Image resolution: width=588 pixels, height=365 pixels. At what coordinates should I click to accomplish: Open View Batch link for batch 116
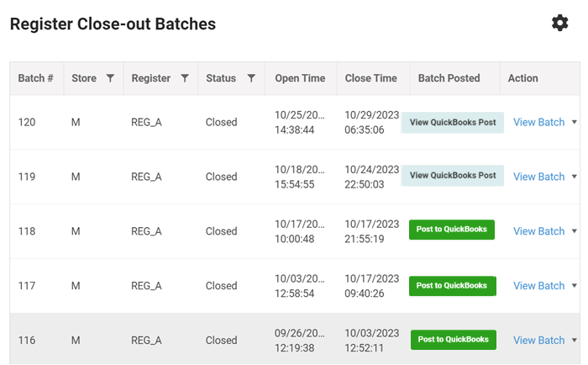[x=539, y=341]
